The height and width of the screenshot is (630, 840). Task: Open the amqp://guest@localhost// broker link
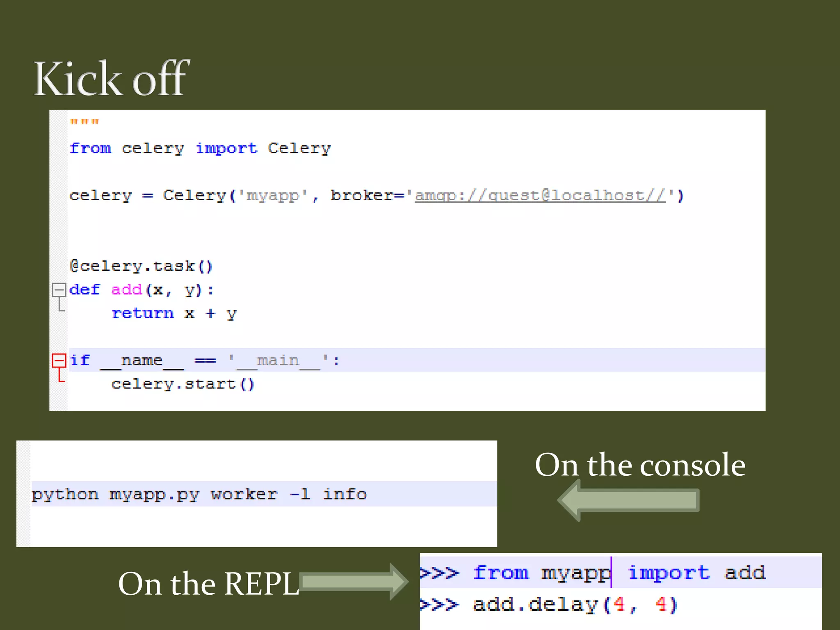coord(540,196)
